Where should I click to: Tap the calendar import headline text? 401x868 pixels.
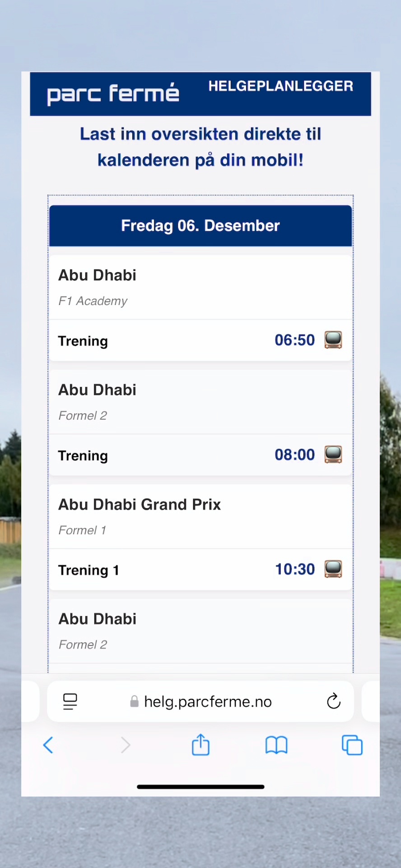click(x=200, y=147)
